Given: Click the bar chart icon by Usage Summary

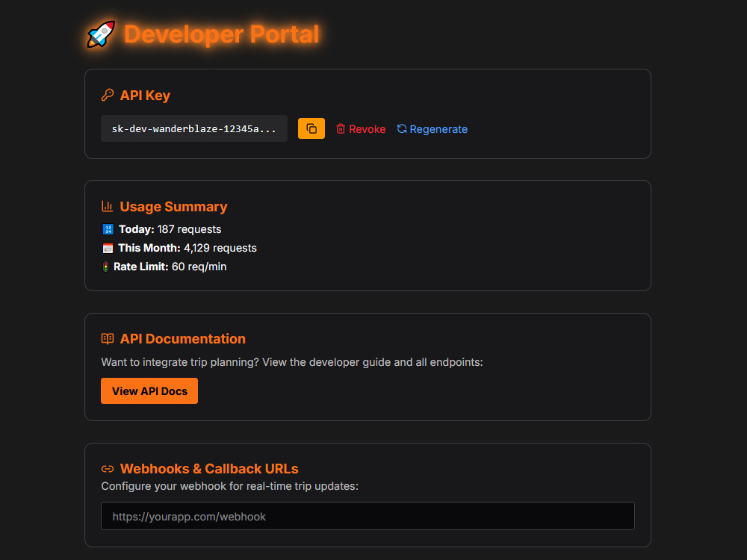Looking at the screenshot, I should coord(107,206).
